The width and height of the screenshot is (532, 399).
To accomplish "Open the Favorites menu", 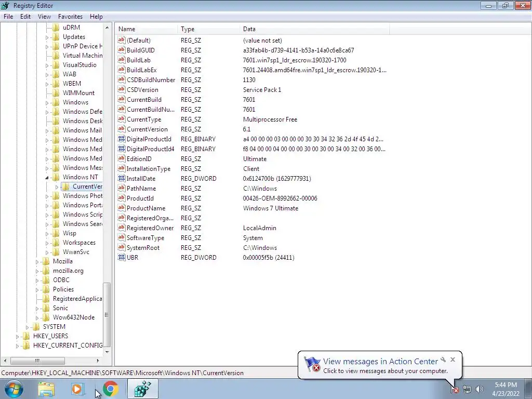I will (x=70, y=16).
